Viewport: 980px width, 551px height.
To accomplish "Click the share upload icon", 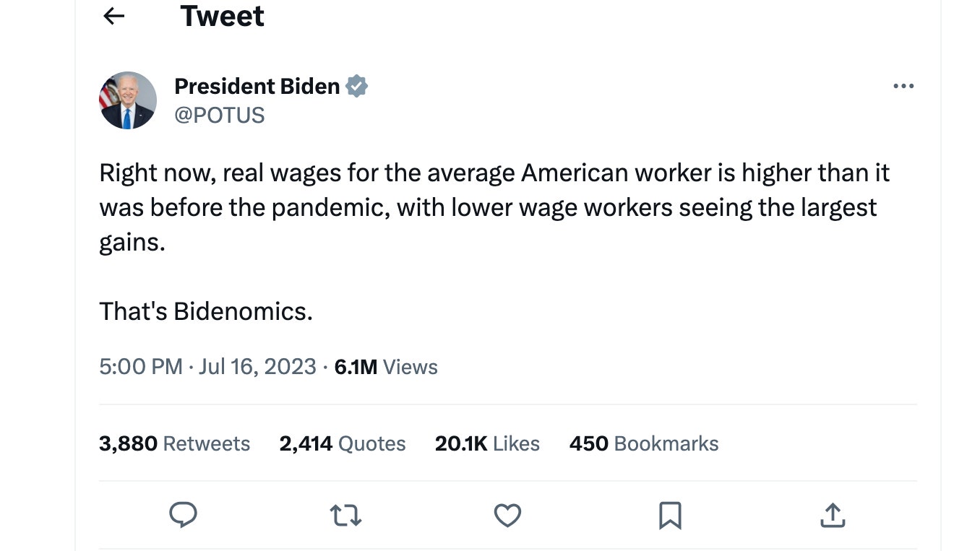I will 833,515.
